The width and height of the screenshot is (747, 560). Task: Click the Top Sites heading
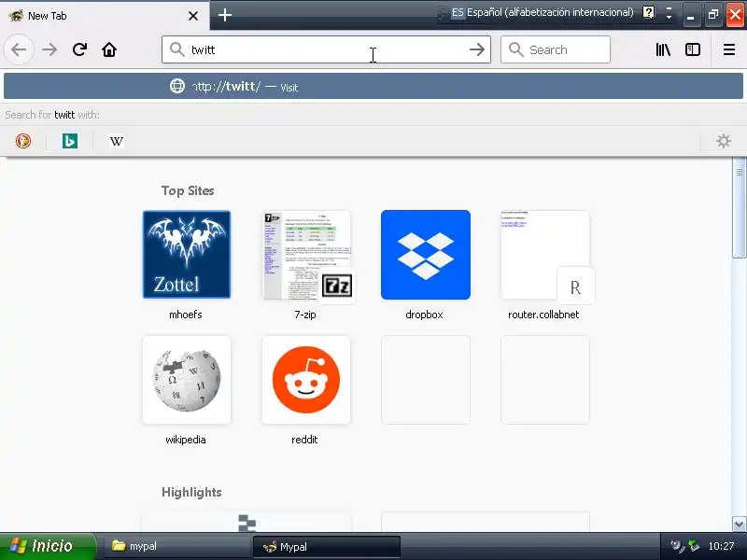(x=188, y=191)
